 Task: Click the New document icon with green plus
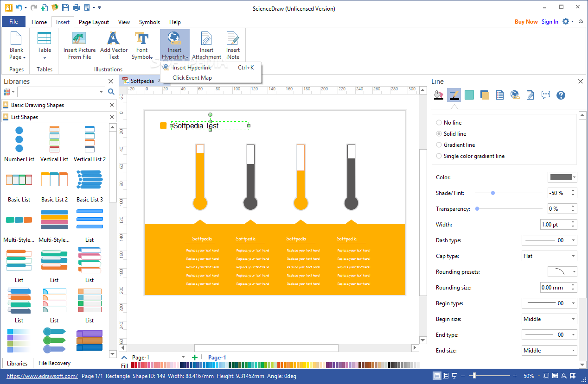point(45,7)
